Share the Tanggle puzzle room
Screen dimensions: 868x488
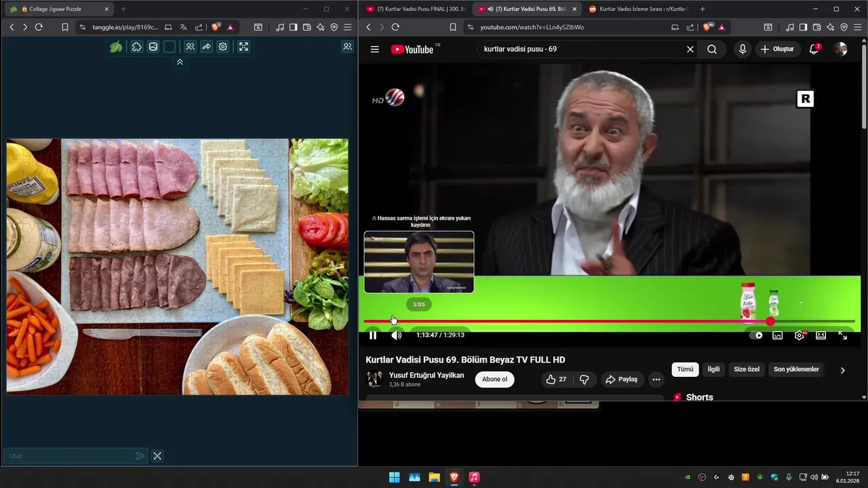tap(206, 47)
